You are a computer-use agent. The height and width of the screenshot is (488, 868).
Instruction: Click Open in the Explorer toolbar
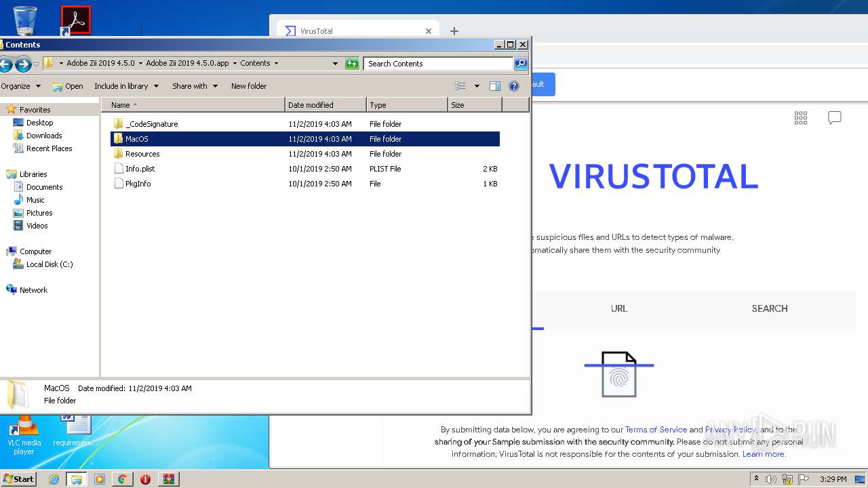(x=68, y=86)
